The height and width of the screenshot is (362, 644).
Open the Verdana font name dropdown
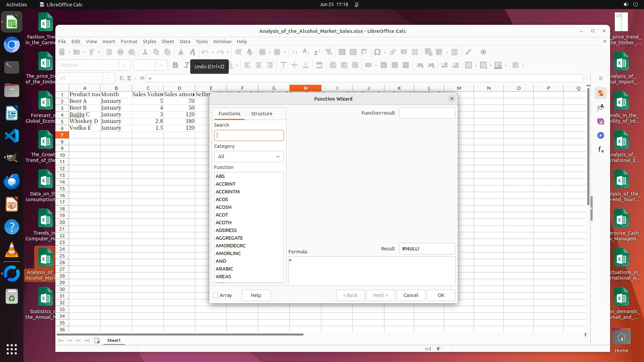[125, 65]
